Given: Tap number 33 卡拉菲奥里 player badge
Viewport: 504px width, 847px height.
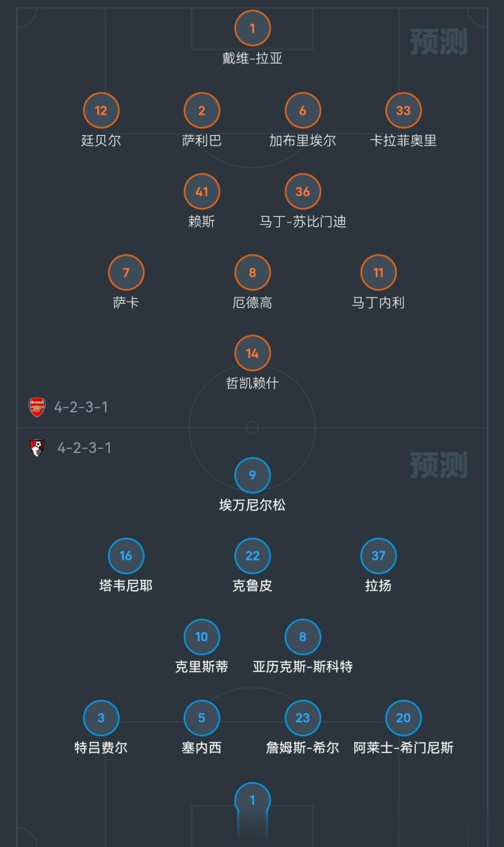Looking at the screenshot, I should point(404,111).
